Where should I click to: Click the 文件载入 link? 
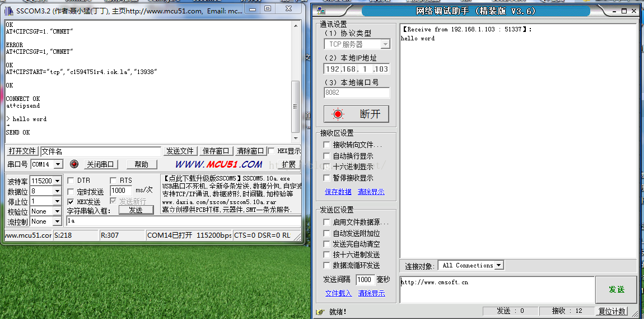(x=338, y=294)
